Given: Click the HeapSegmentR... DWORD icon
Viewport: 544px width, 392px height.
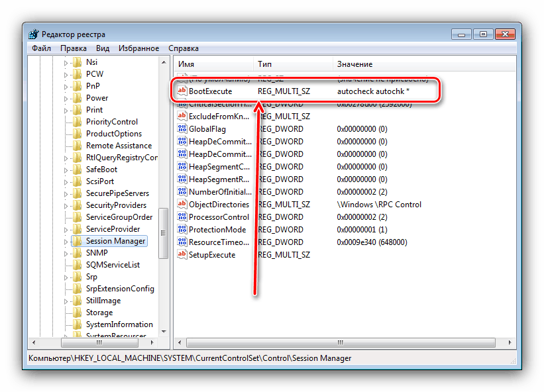Looking at the screenshot, I should 182,179.
